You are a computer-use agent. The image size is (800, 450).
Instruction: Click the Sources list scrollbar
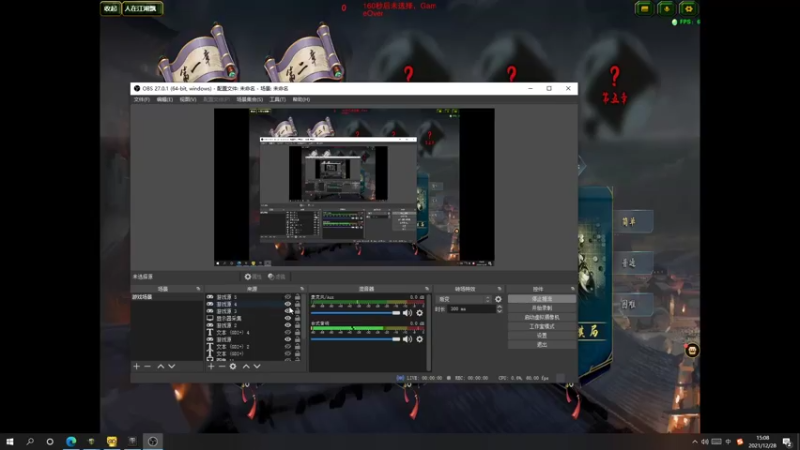305,316
